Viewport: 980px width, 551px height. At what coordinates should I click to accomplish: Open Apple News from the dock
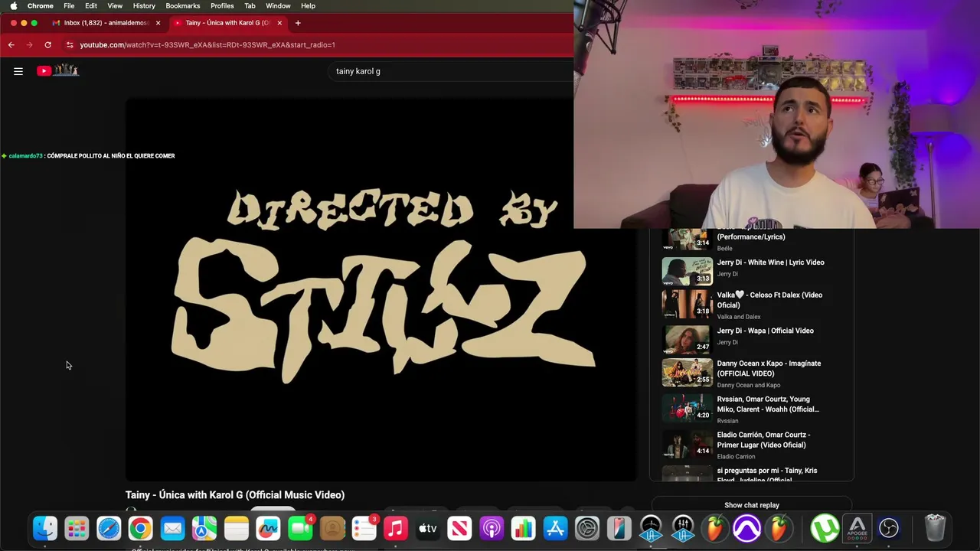(x=459, y=528)
